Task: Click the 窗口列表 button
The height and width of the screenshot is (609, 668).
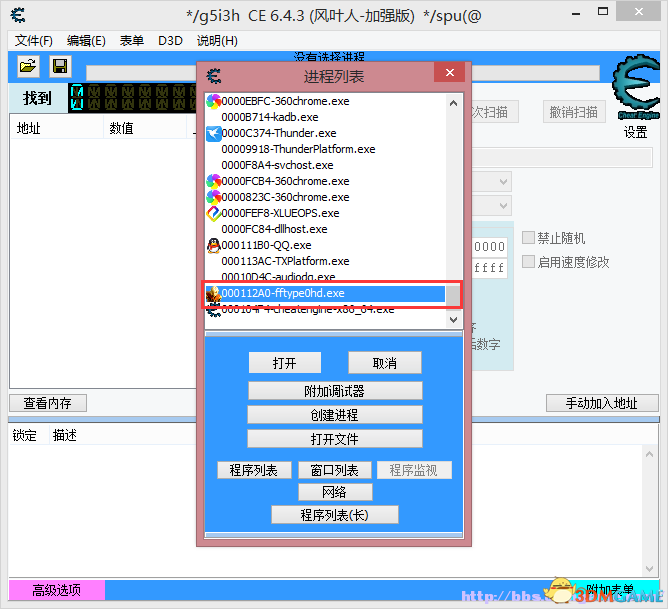Action: click(335, 470)
